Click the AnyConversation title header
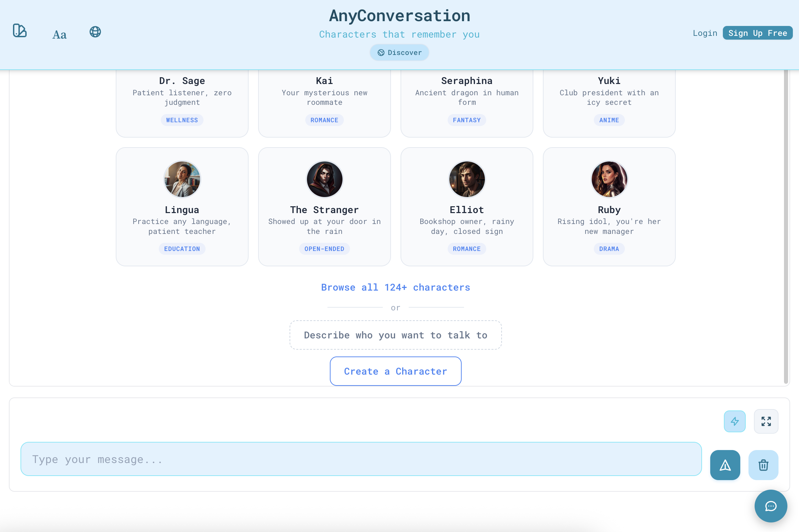Screen dimensions: 799x532 tap(399, 15)
